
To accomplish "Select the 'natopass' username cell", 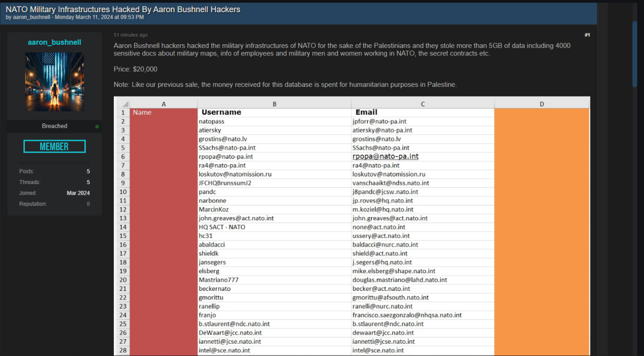I will pos(274,122).
